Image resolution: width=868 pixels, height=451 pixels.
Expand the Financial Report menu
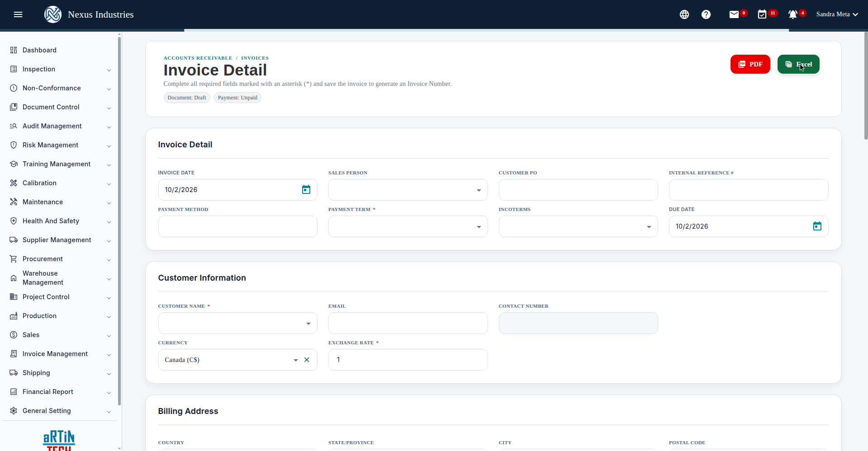61,392
